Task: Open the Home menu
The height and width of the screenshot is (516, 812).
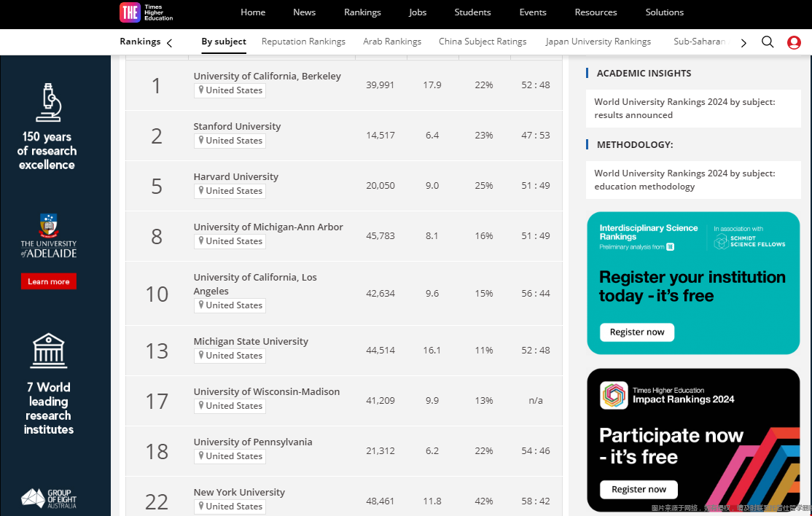Action: 253,12
